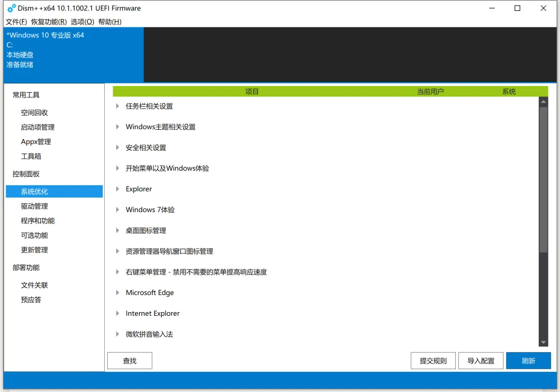Open 程序和功能 in the sidebar
Screen dimensions: 560x392
[37, 221]
